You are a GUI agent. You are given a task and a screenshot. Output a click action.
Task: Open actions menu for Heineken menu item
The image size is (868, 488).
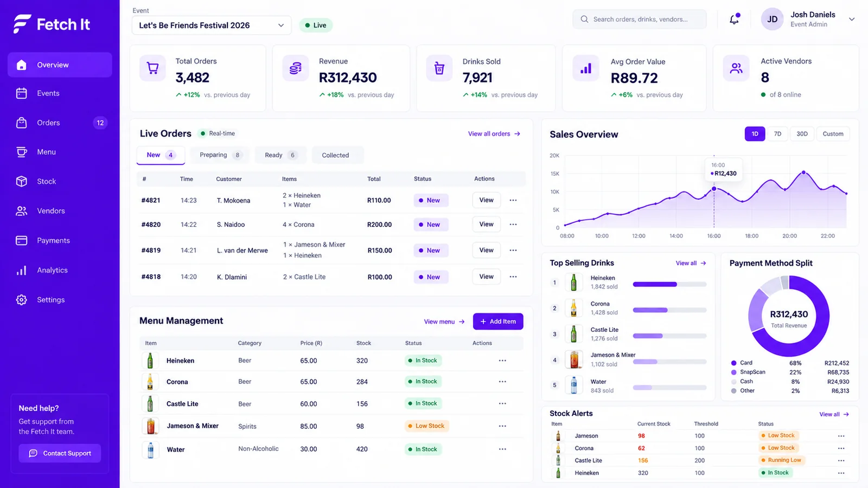pyautogui.click(x=502, y=361)
